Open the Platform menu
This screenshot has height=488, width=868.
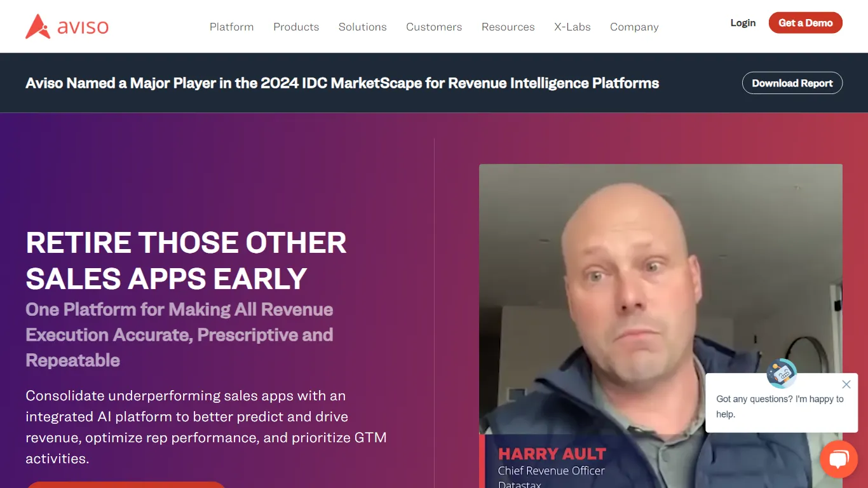pos(231,27)
